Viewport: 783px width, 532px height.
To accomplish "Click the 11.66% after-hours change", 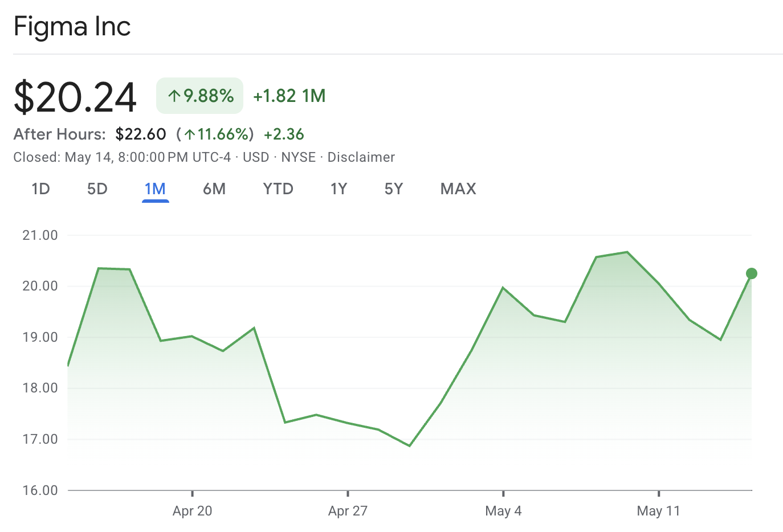I will (215, 134).
